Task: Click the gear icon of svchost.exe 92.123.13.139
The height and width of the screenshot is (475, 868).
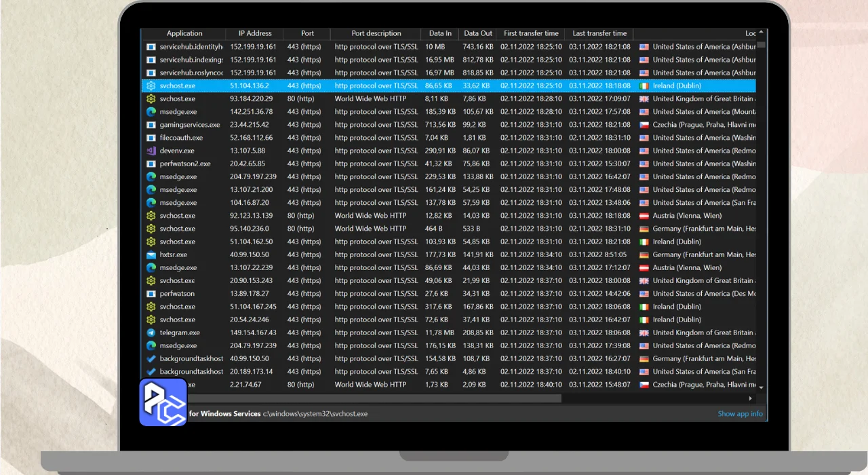Action: coord(151,216)
